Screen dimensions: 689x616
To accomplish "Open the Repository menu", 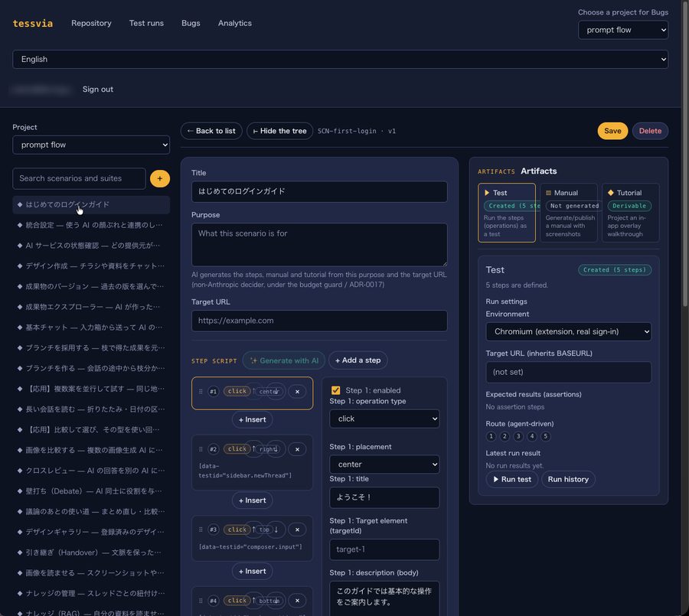I will pyautogui.click(x=91, y=23).
